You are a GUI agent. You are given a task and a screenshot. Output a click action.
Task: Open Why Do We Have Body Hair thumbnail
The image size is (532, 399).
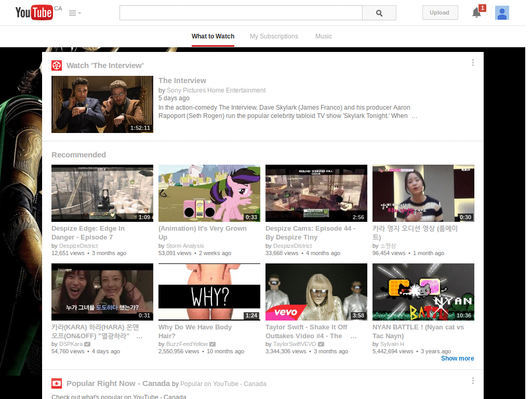(209, 292)
